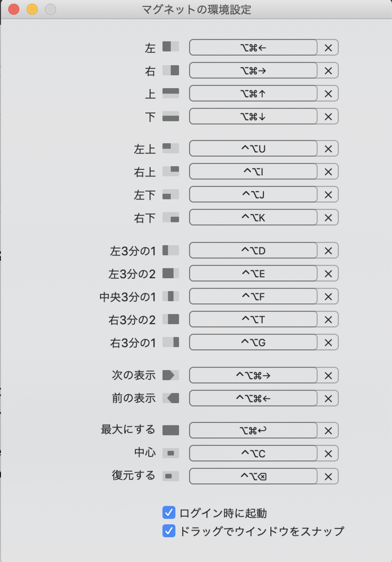Select the 左上 (top left corner) icon

(x=170, y=148)
